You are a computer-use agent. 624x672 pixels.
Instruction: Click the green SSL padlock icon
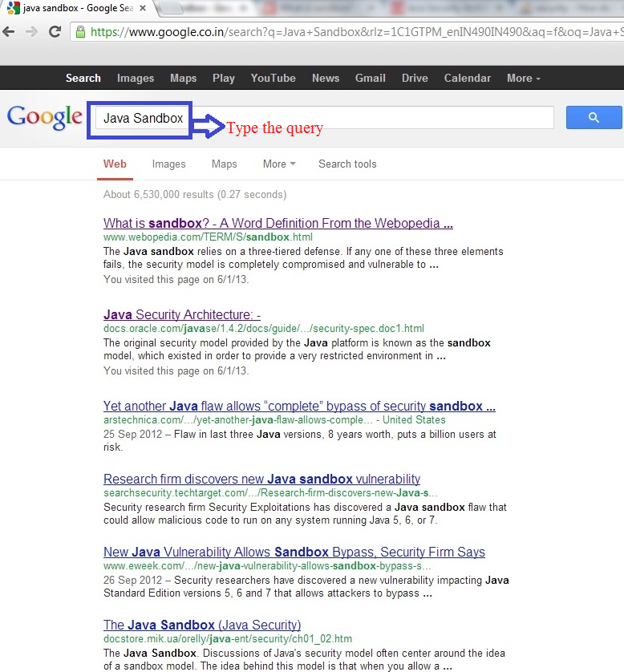point(80,32)
